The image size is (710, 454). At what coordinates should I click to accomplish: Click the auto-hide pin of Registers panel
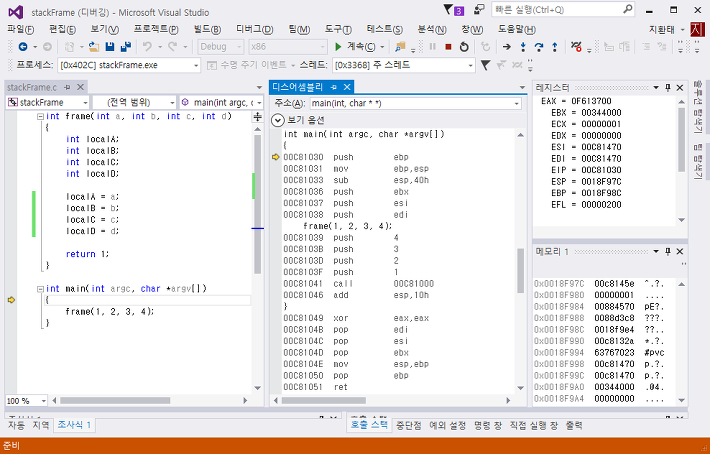pyautogui.click(x=667, y=87)
